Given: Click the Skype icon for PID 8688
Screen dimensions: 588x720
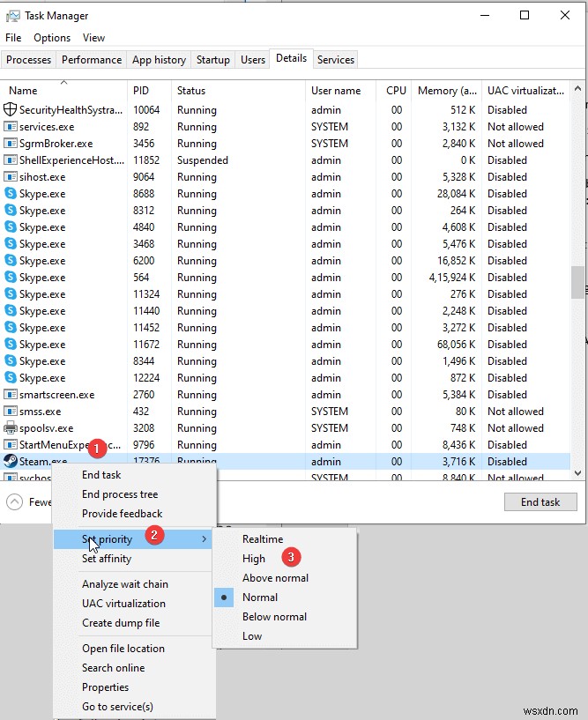Looking at the screenshot, I should tap(10, 193).
